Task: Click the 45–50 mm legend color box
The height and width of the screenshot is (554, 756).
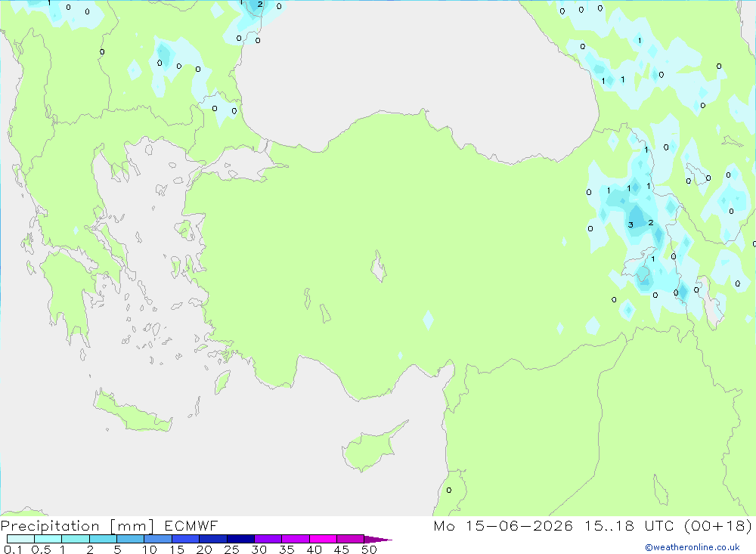Action: tap(351, 539)
